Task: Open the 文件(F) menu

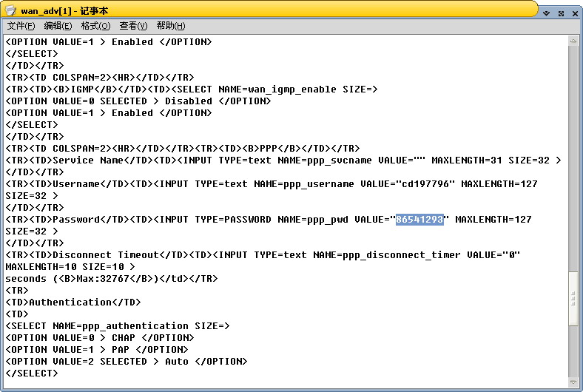Action: tap(21, 26)
